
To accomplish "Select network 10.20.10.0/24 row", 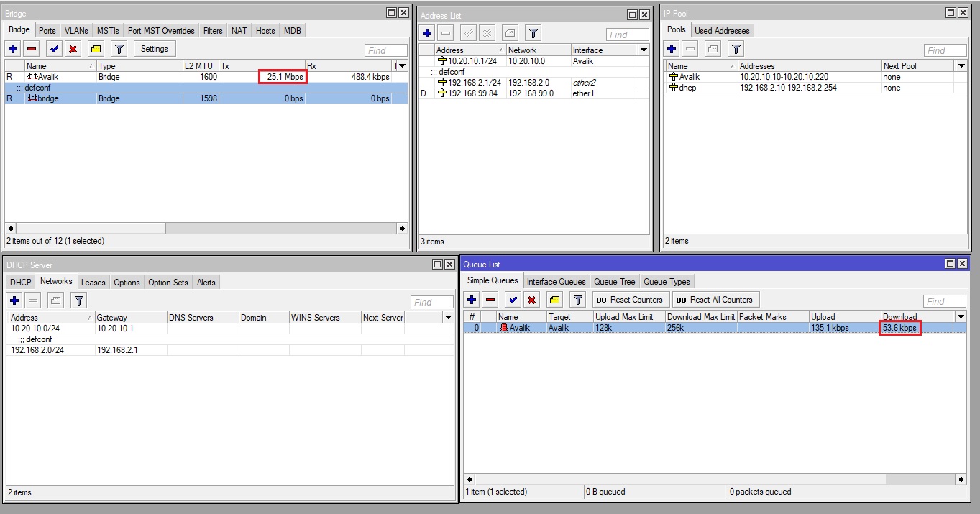I will (230, 329).
